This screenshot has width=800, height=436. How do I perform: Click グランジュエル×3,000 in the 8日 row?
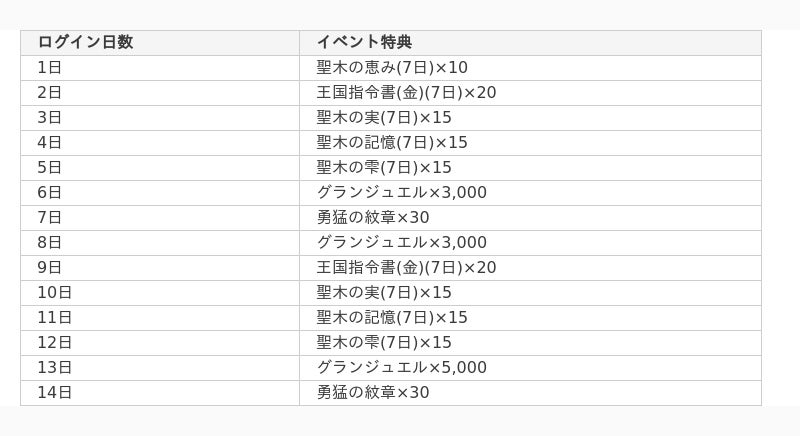pyautogui.click(x=402, y=243)
